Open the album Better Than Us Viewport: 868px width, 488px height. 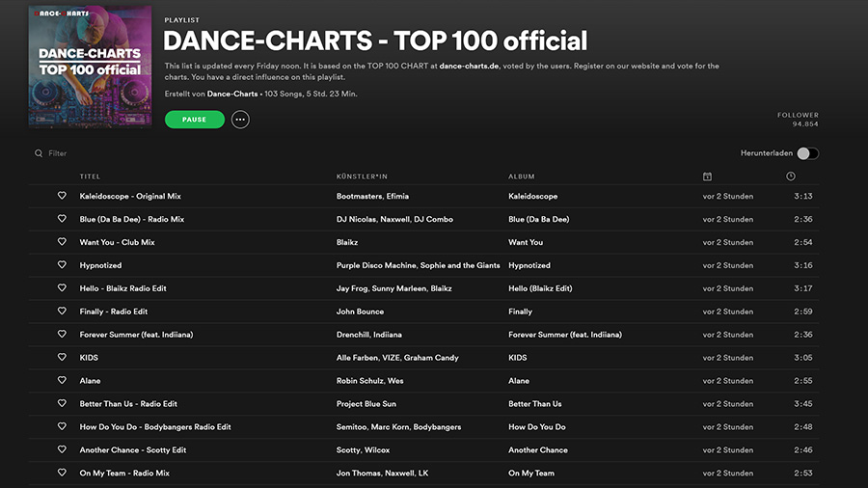click(534, 404)
